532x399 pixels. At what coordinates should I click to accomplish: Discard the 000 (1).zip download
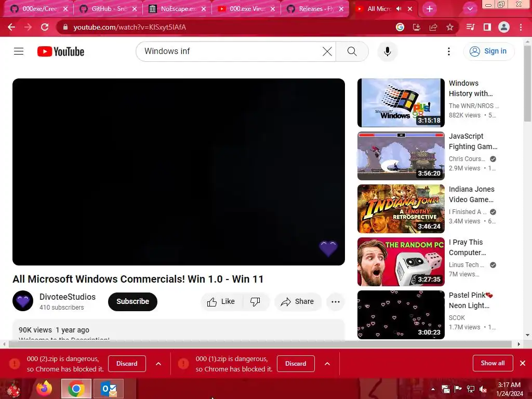coord(296,364)
